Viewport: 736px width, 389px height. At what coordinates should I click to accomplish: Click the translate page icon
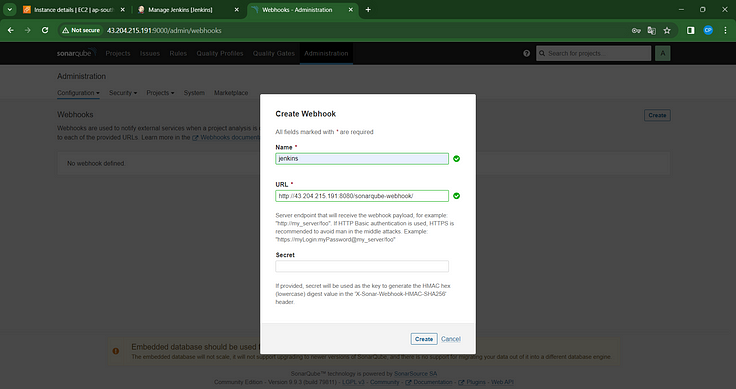click(652, 31)
